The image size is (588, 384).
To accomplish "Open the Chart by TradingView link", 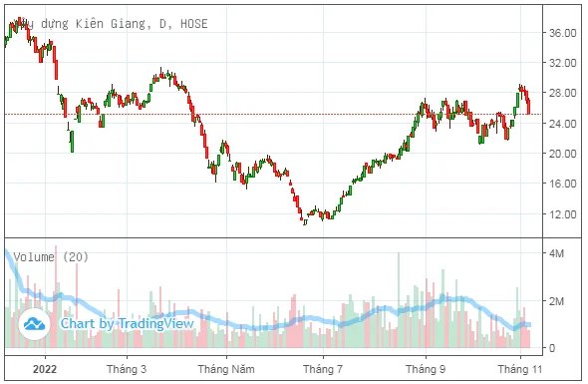I will click(128, 323).
